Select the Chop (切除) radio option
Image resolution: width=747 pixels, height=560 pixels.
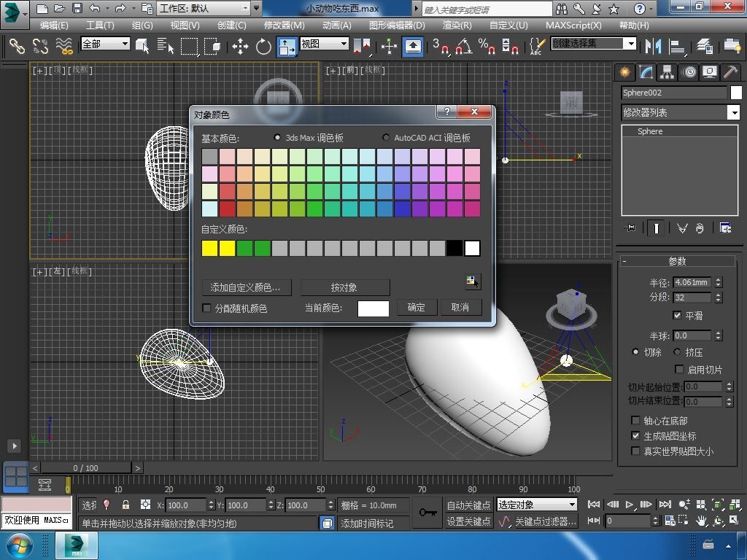635,352
